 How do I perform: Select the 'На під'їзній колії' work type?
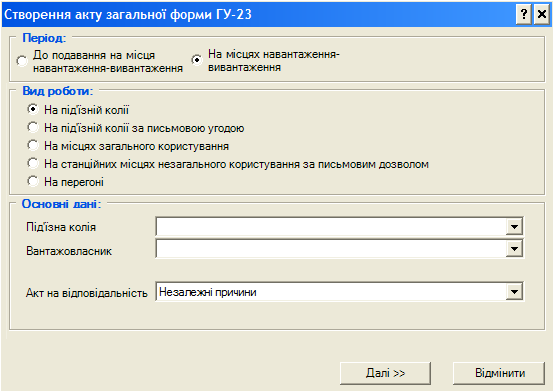click(33, 109)
